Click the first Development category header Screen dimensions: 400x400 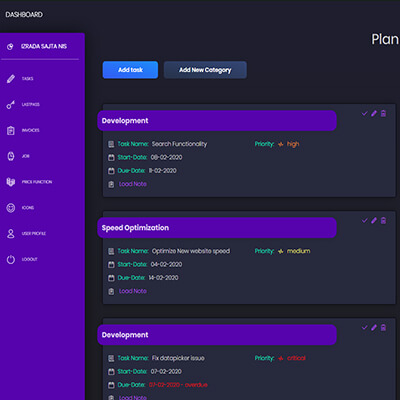[x=217, y=121]
